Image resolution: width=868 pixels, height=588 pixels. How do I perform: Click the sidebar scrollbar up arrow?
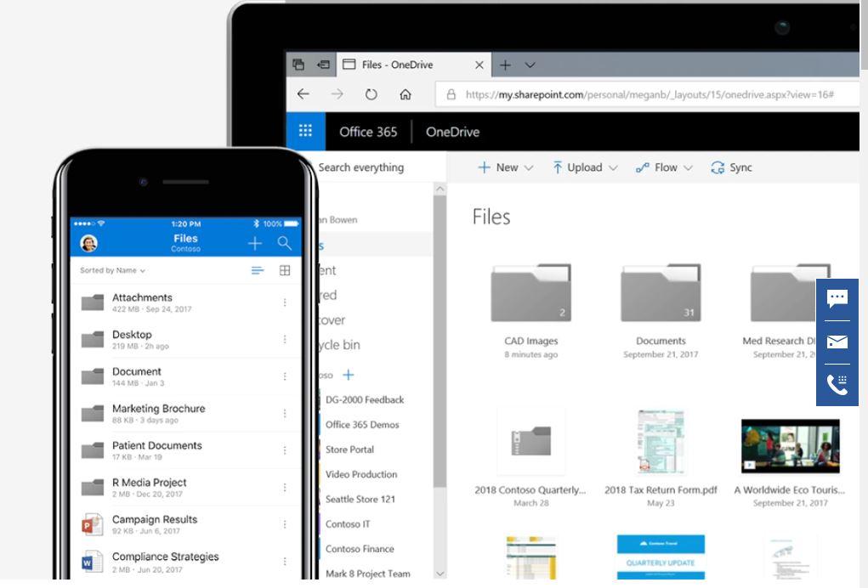440,189
